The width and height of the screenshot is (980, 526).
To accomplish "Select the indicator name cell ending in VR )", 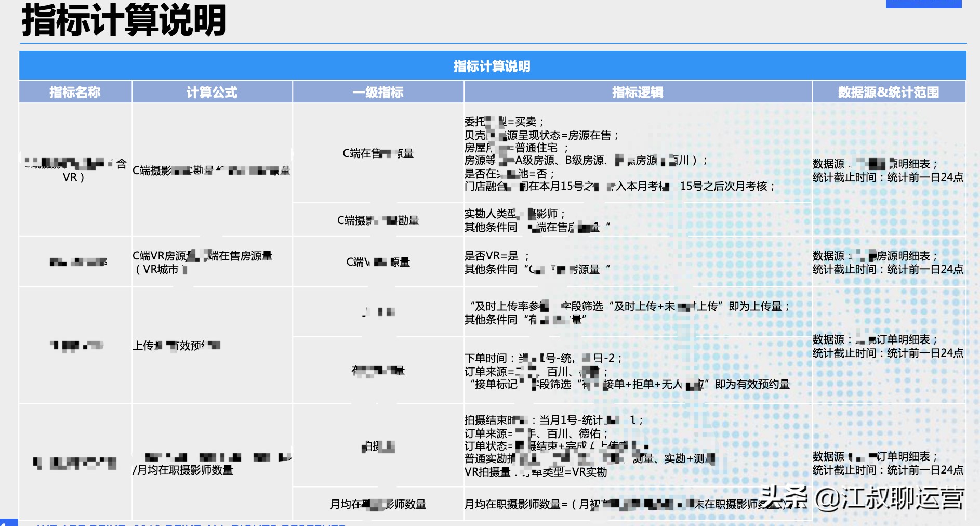I will [x=75, y=170].
